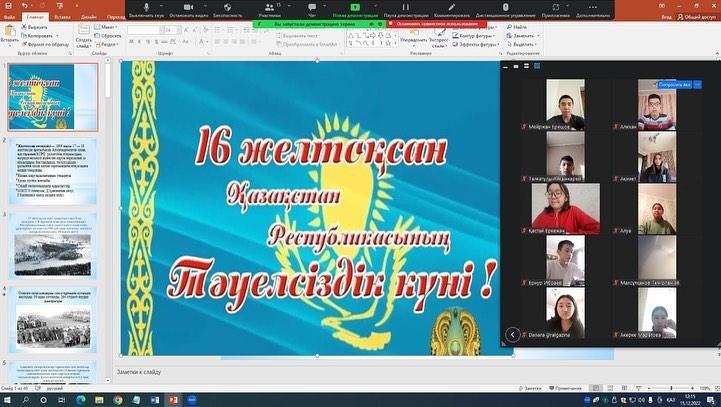Screen dimensions: 721x407
Task: Switch to the Дизайн ribbon tab
Action: coord(88,17)
